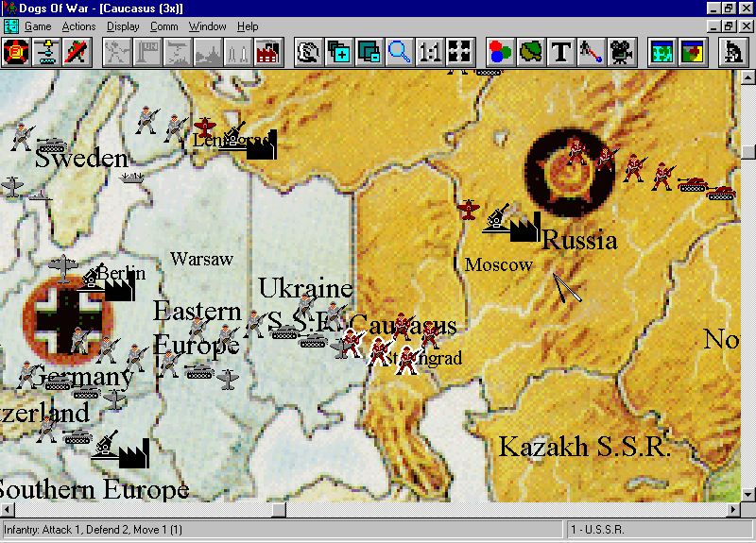Select the red Soviet fighter plane near Leningrad

205,127
